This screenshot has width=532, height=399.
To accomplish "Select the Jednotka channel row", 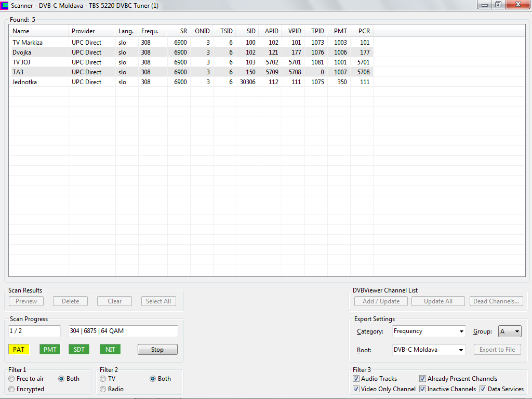I will (191, 82).
